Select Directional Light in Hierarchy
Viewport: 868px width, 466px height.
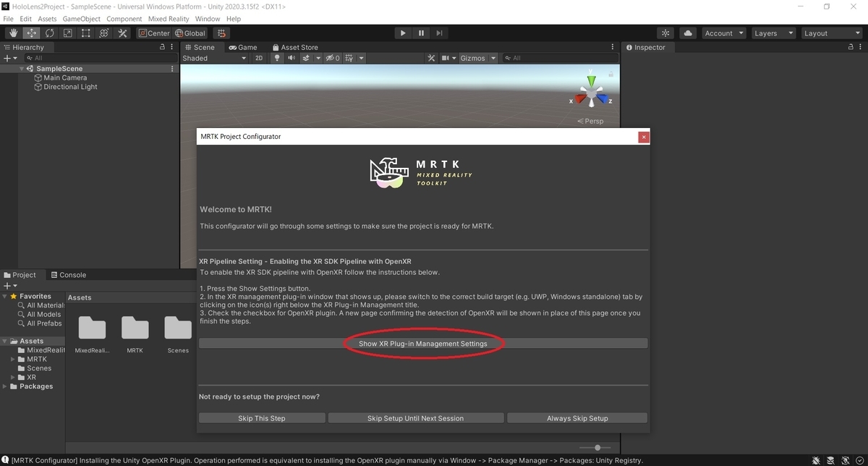coord(66,87)
